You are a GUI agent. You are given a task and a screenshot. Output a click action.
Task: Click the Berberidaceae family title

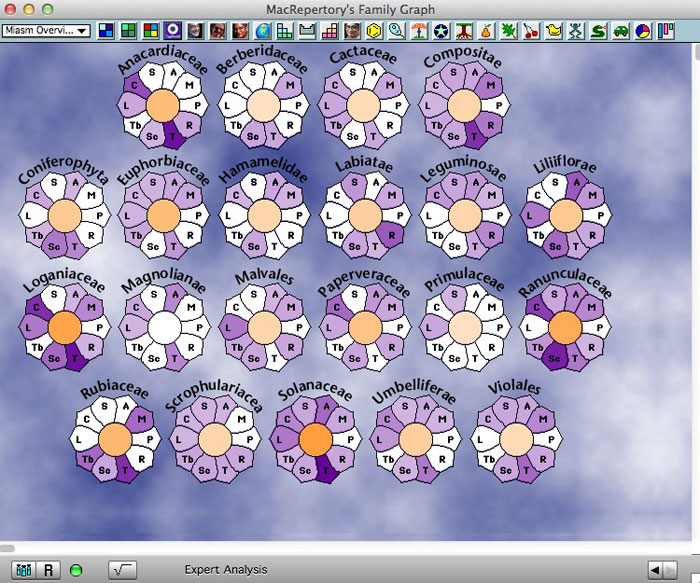click(x=262, y=59)
